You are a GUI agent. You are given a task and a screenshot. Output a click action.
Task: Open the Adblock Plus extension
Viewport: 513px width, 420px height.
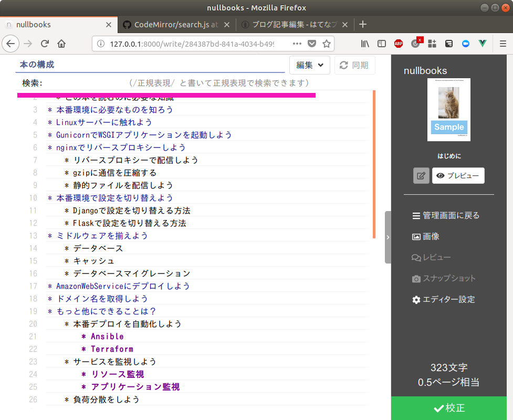pyautogui.click(x=399, y=44)
